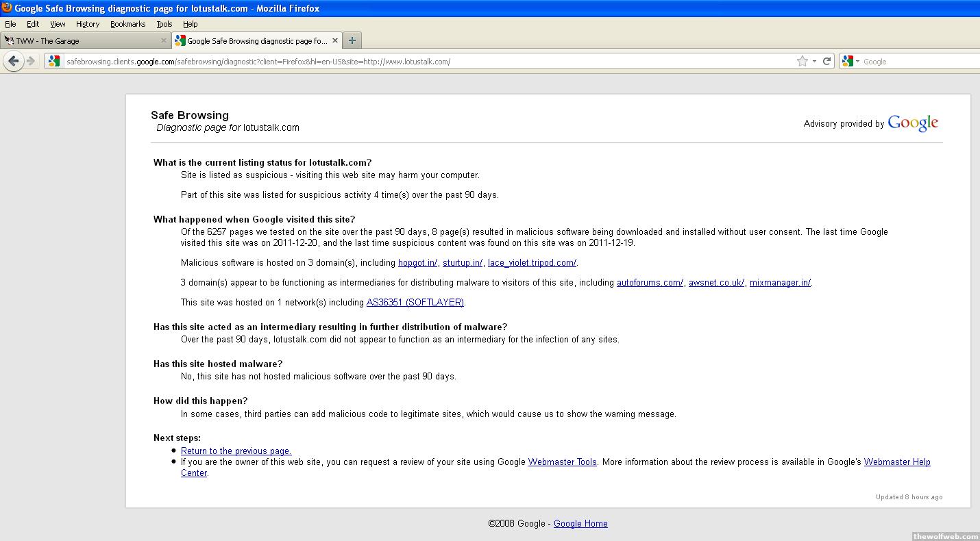Close the Google Safe Browsing diagnostic tab
This screenshot has width=980, height=541.
point(335,40)
